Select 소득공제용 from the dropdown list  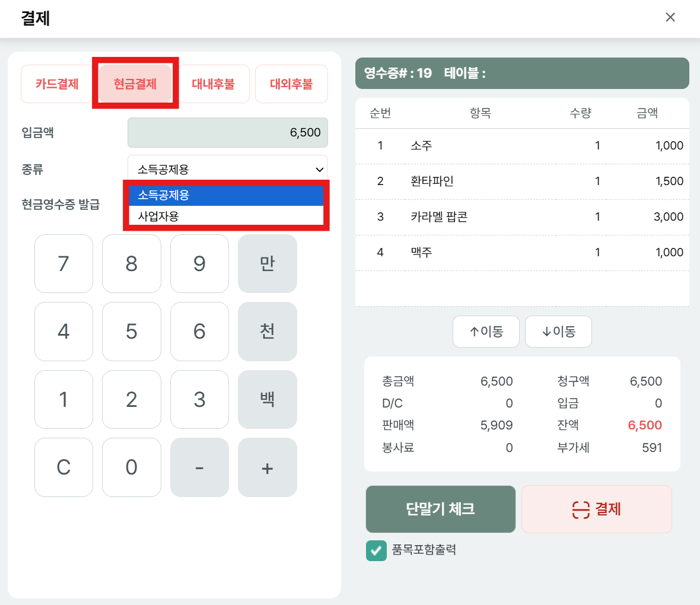pos(225,195)
